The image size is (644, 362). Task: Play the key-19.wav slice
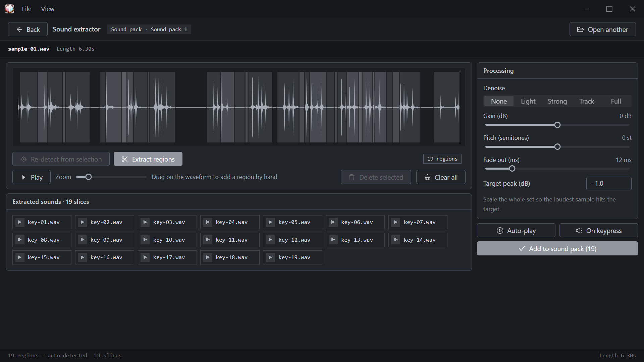click(270, 257)
